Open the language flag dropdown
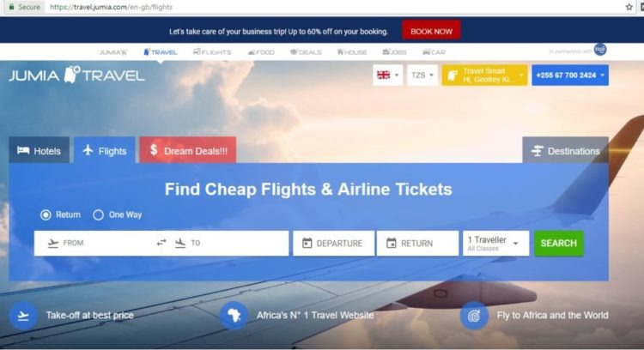Screen dimensions: 644x350 point(388,75)
